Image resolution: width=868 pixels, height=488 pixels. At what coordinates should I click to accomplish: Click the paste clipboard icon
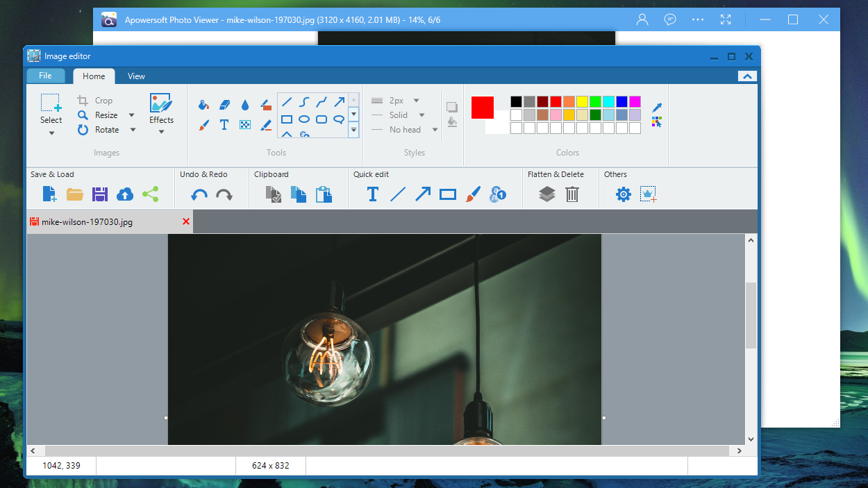coord(324,194)
